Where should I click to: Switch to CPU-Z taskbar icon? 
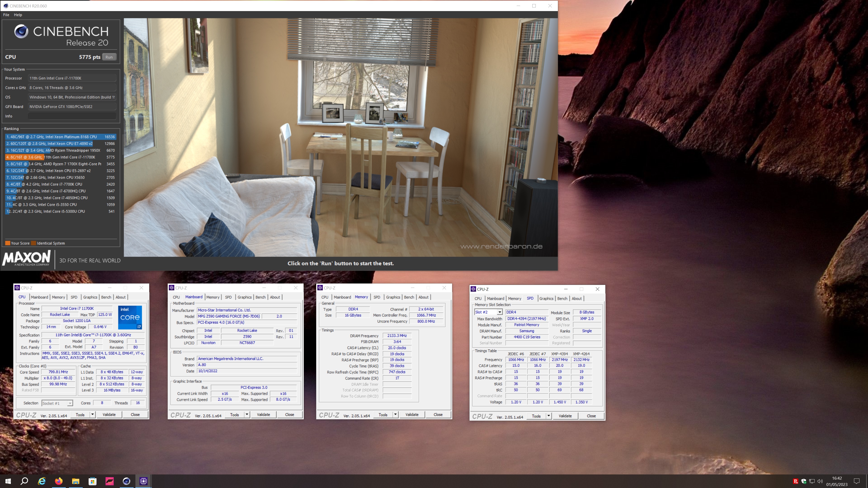(144, 481)
